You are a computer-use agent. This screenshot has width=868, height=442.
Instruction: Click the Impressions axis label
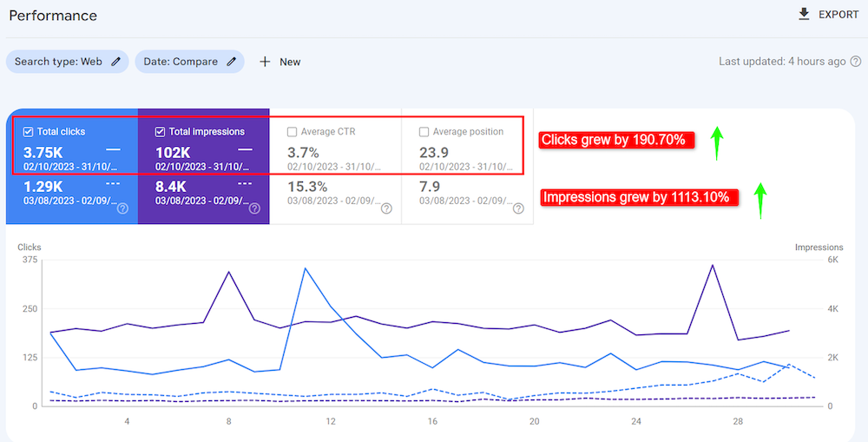819,247
